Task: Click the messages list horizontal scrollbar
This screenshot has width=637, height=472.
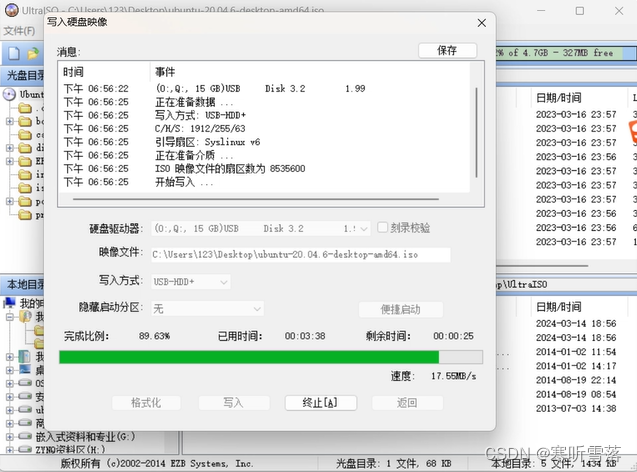Action: tap(256, 199)
